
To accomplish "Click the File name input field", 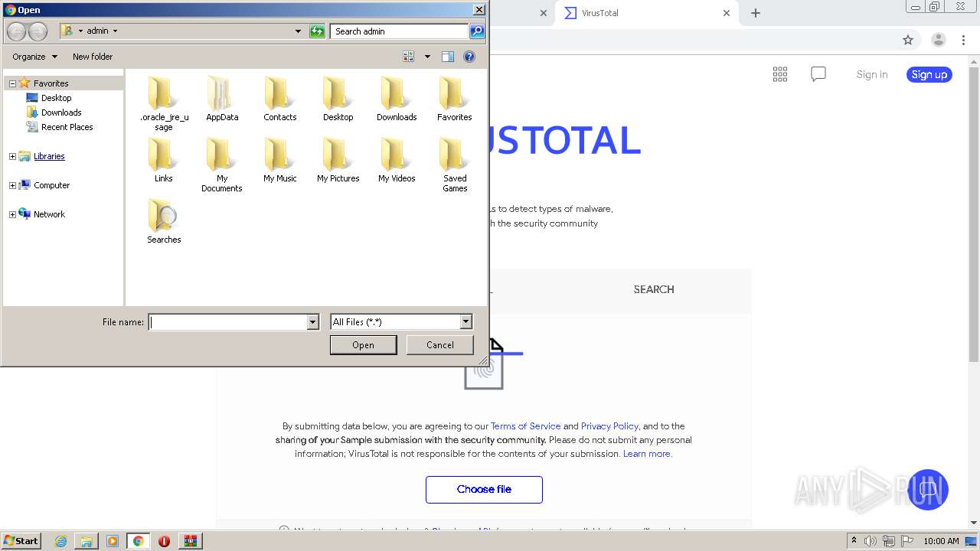I will pyautogui.click(x=227, y=322).
